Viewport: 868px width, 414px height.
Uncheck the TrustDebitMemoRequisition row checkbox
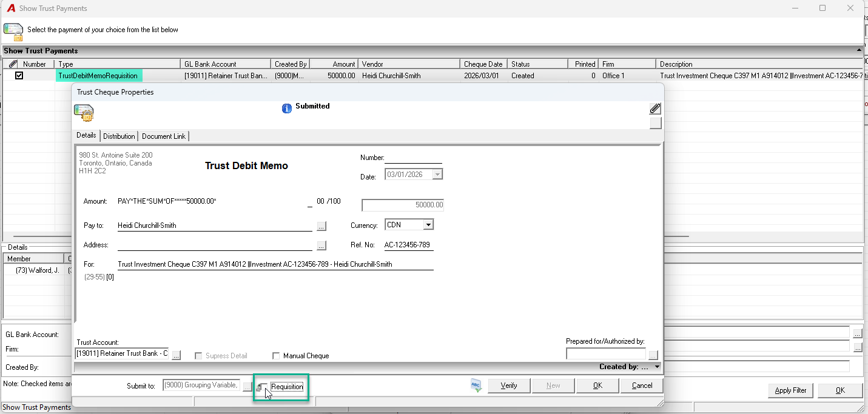(x=19, y=76)
